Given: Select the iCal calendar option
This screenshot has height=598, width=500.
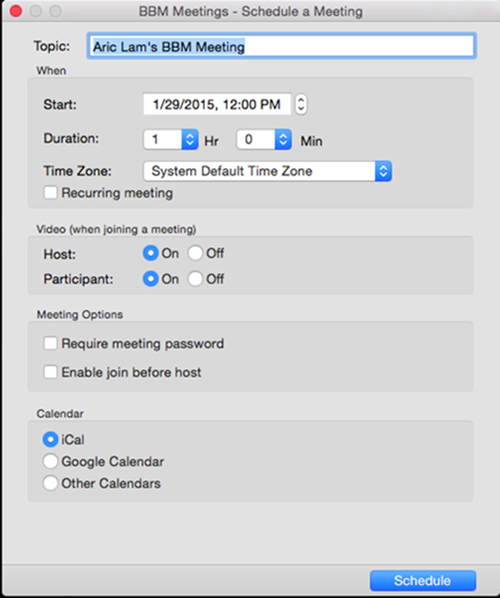Looking at the screenshot, I should pyautogui.click(x=50, y=439).
